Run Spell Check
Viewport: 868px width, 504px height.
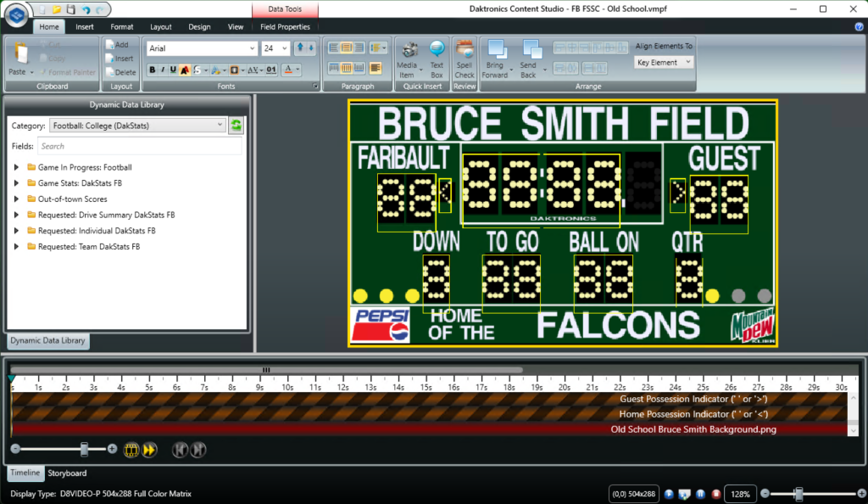465,51
